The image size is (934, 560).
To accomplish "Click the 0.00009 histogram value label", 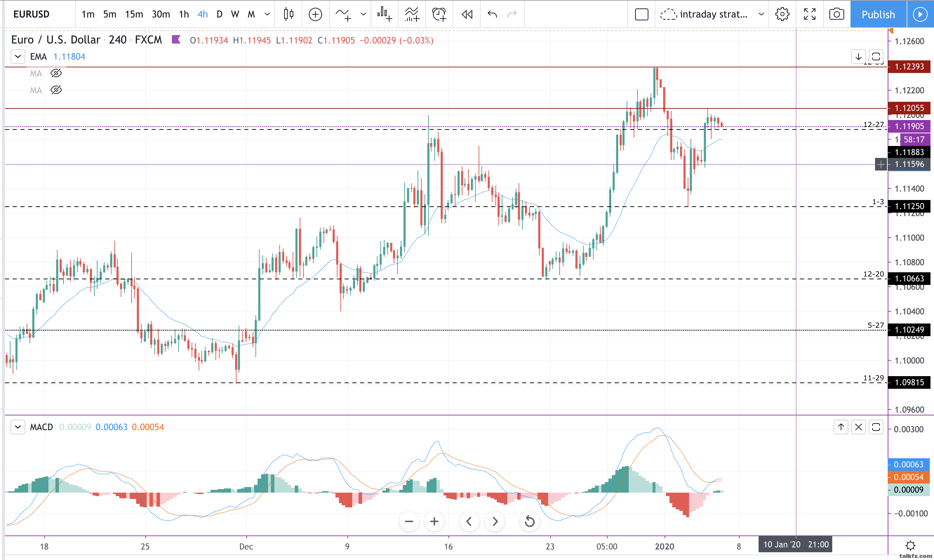I will tap(908, 490).
